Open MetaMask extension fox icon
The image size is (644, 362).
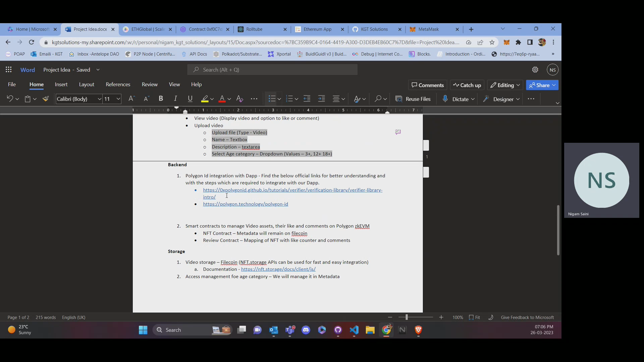tap(506, 42)
